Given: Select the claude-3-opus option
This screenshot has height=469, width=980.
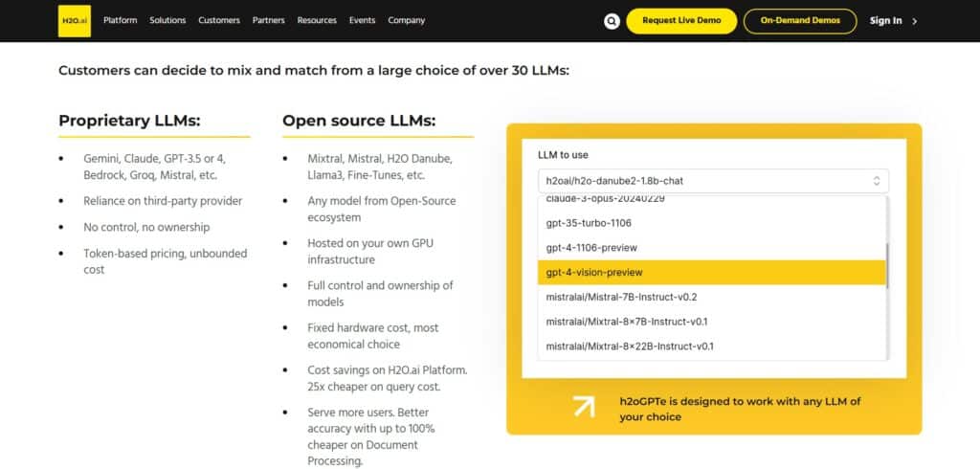Looking at the screenshot, I should (x=712, y=202).
